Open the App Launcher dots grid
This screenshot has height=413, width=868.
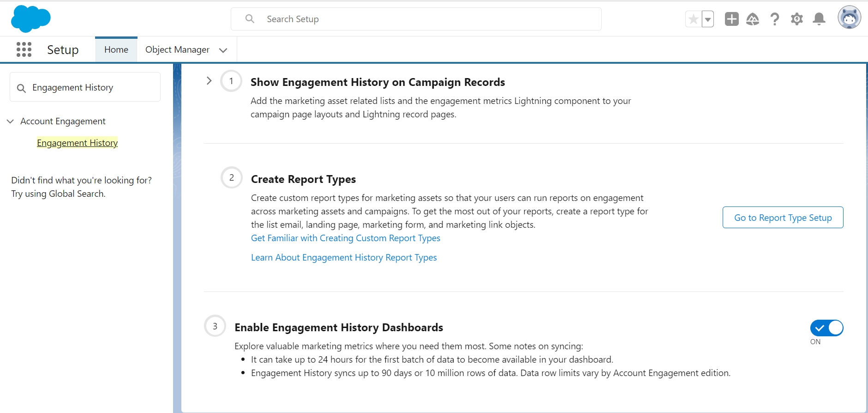[24, 49]
